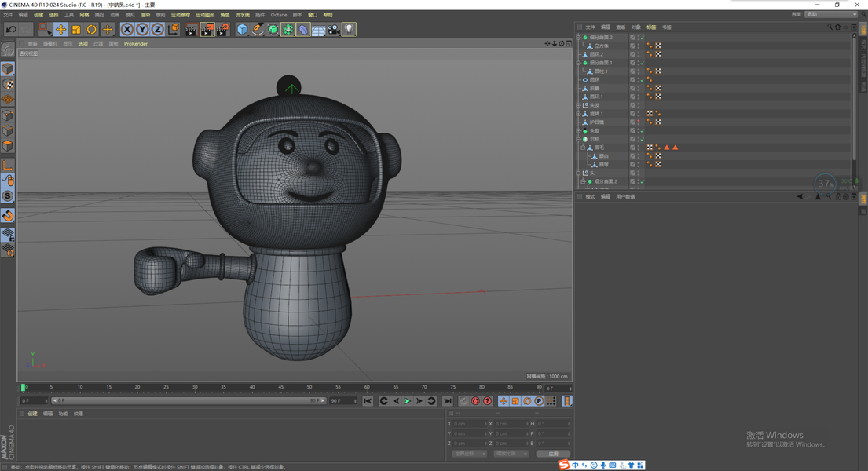Select the Scale tool in top toolbar
The image size is (868, 471).
[x=76, y=30]
